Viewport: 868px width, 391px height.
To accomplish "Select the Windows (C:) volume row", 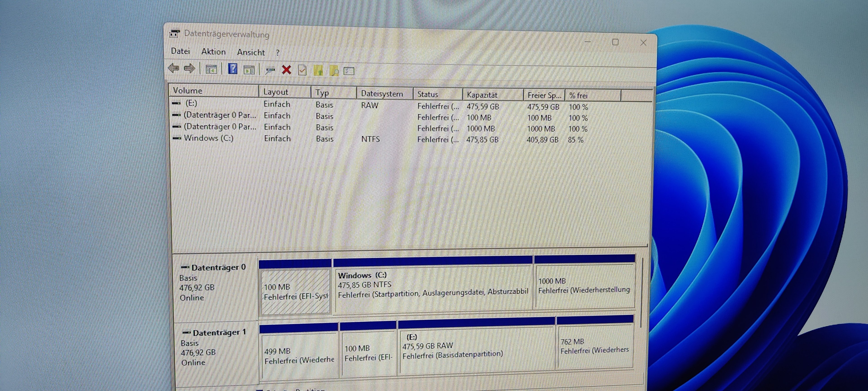I will pyautogui.click(x=208, y=138).
